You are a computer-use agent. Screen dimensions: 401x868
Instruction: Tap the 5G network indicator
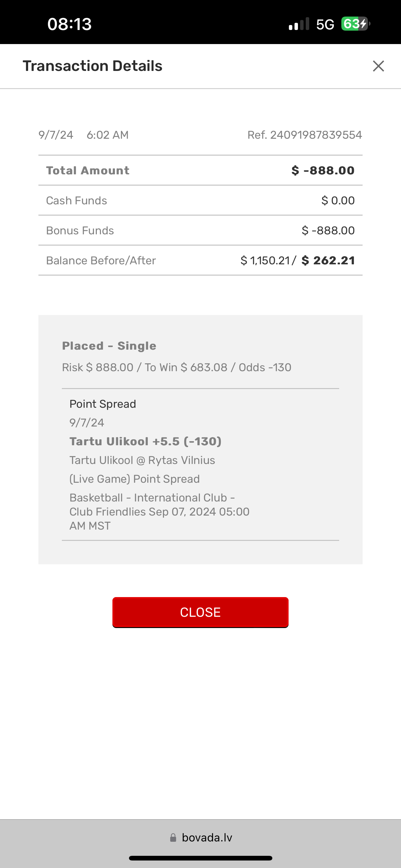click(x=325, y=24)
